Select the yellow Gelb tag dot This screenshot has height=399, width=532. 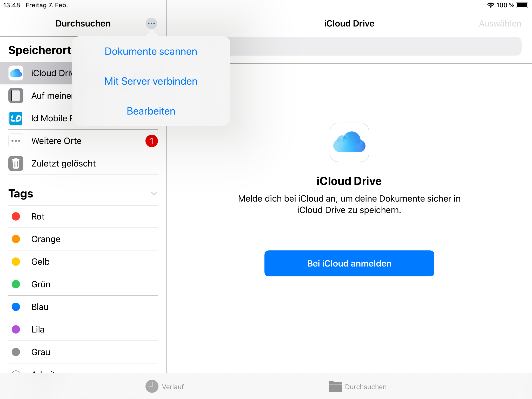click(16, 262)
